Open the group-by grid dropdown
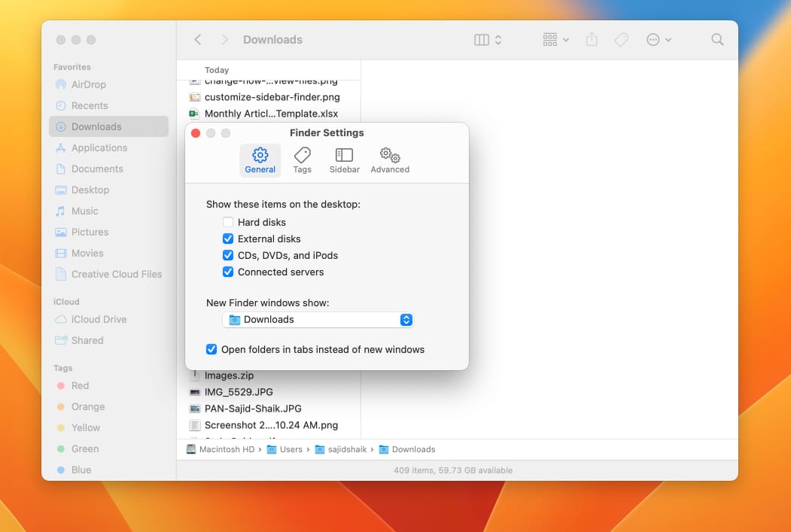This screenshot has width=791, height=532. [555, 40]
